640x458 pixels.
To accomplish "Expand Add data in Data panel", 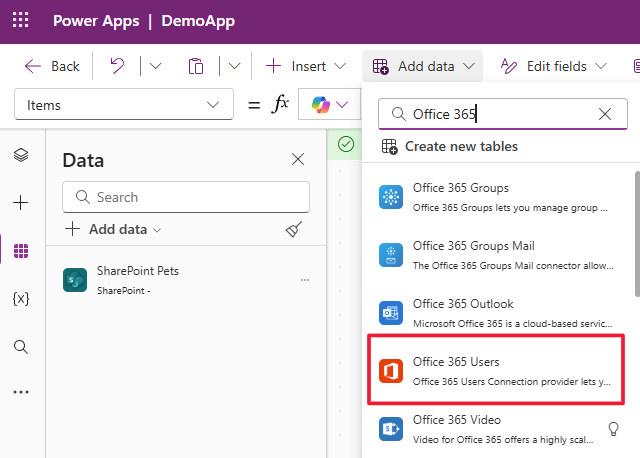I will click(x=113, y=229).
